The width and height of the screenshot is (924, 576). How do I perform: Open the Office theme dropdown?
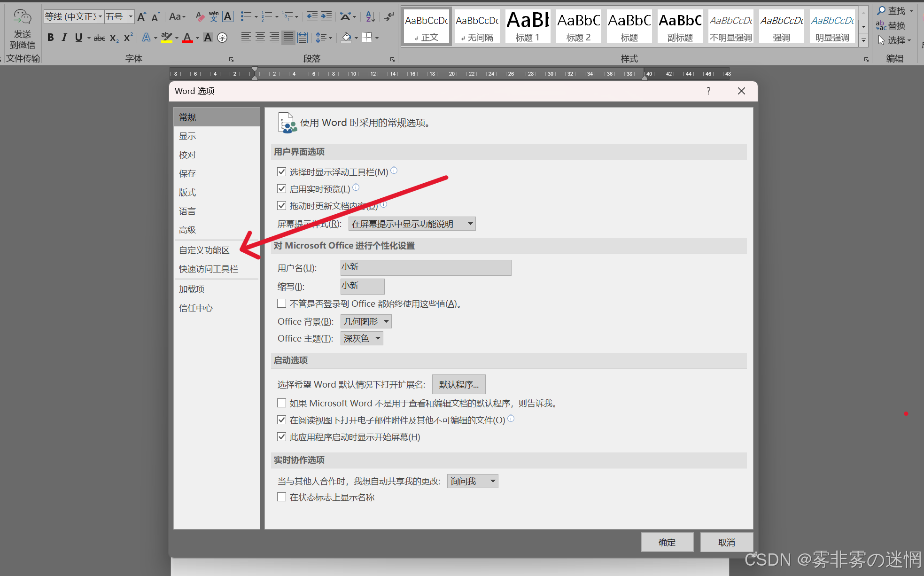362,338
